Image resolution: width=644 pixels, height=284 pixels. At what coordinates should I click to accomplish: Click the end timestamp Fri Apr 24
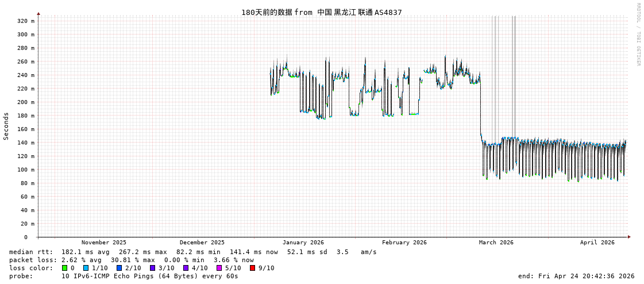click(x=576, y=276)
